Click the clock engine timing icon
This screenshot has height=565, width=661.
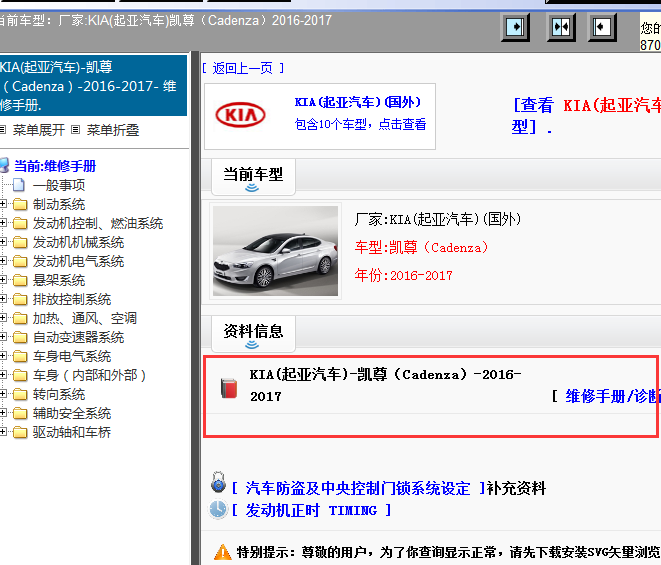click(218, 509)
